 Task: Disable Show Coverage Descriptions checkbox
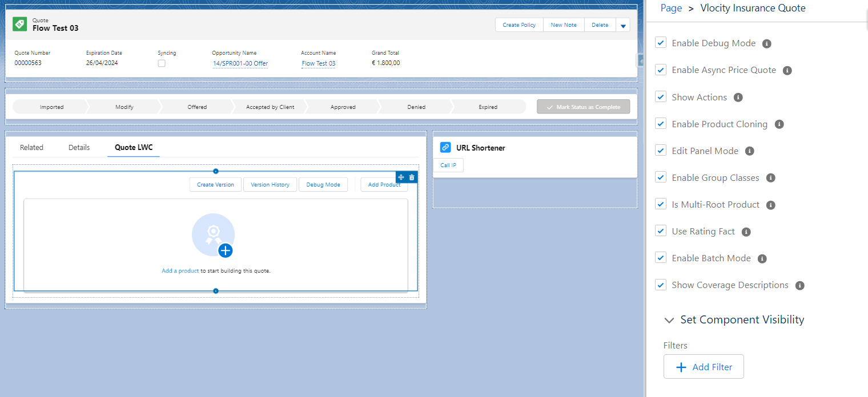tap(661, 285)
